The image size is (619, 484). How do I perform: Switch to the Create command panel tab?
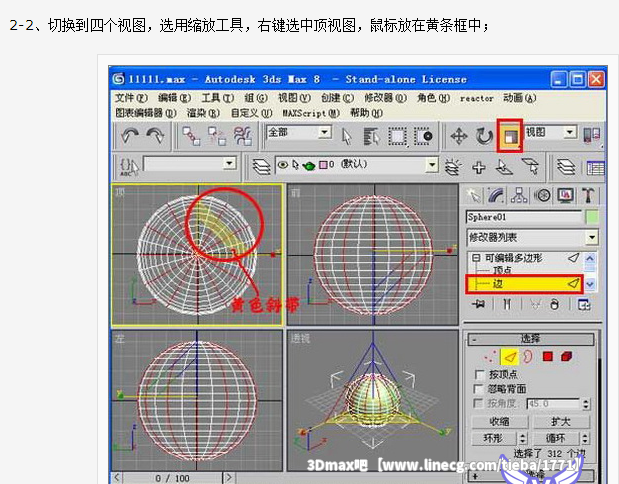pyautogui.click(x=473, y=195)
